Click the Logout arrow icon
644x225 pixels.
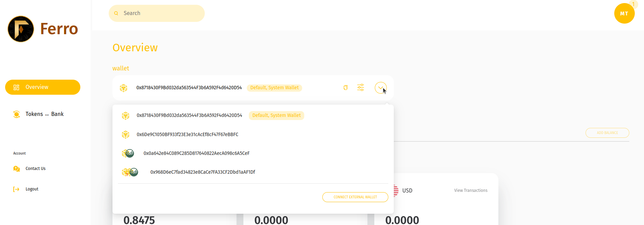tap(16, 189)
